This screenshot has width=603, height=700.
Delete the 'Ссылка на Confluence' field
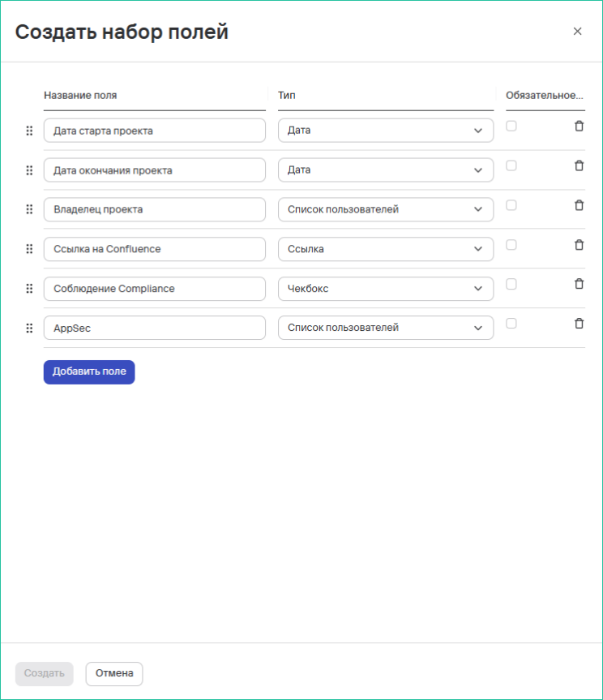[579, 245]
